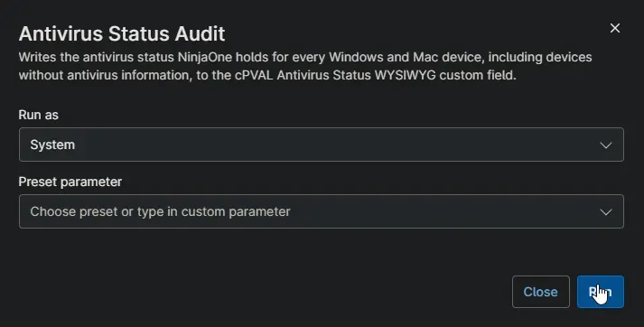Click the cPVAL Antivirus Status description line
The height and width of the screenshot is (327, 644).
(x=267, y=76)
